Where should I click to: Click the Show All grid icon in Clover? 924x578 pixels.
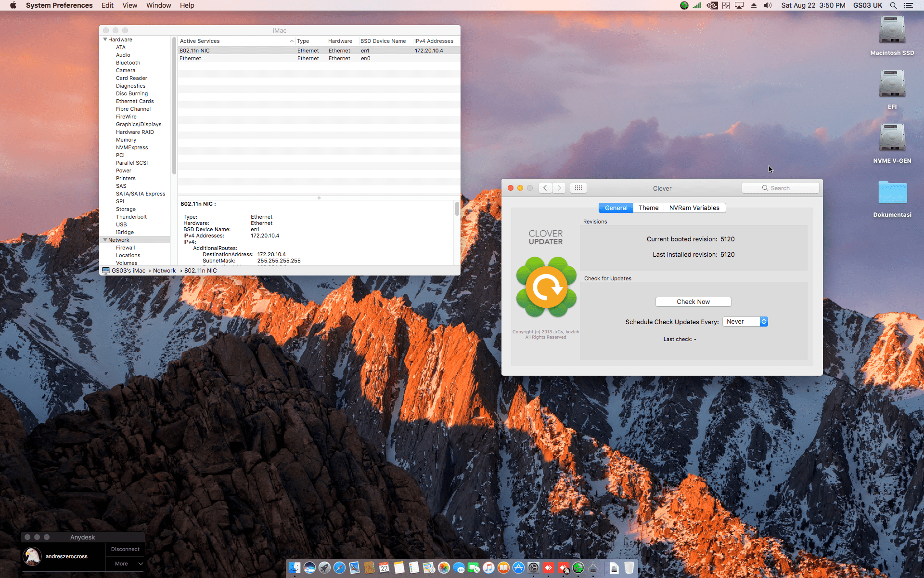click(578, 188)
